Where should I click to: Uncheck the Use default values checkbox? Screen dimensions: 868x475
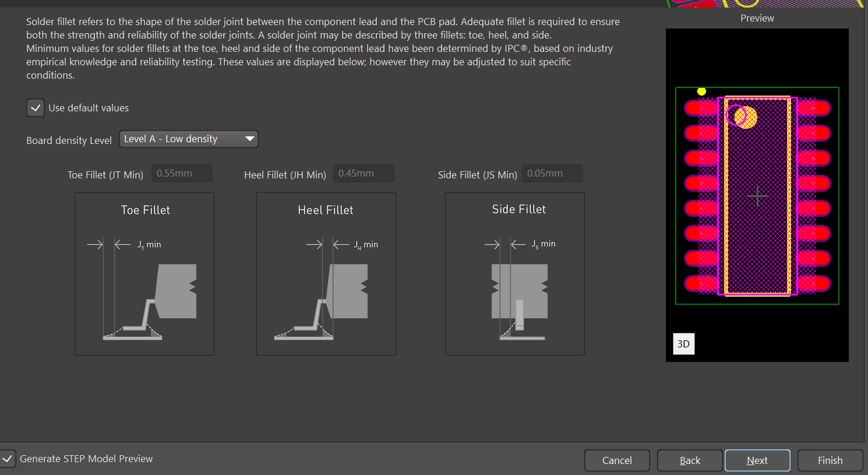[36, 108]
